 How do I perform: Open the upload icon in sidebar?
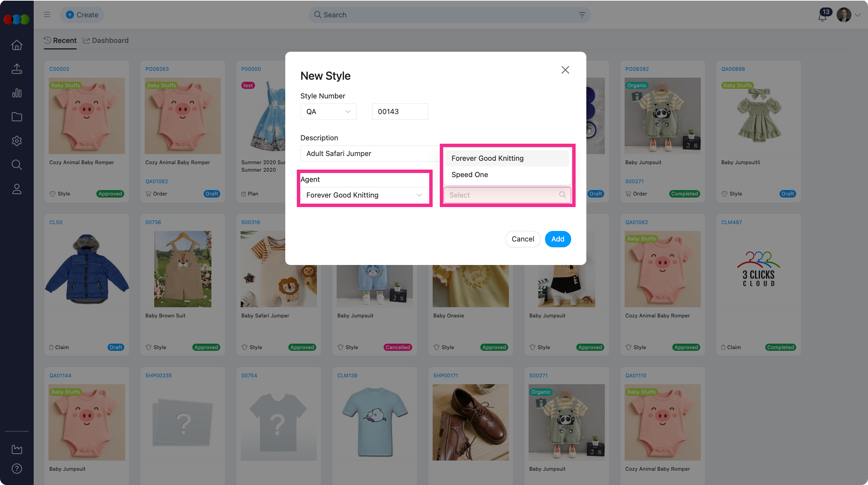tap(17, 69)
